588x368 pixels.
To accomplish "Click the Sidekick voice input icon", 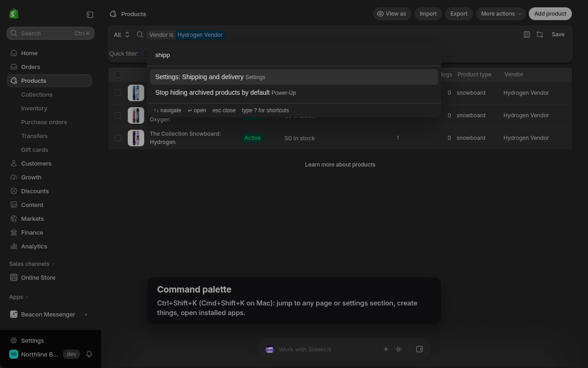I will pos(399,349).
